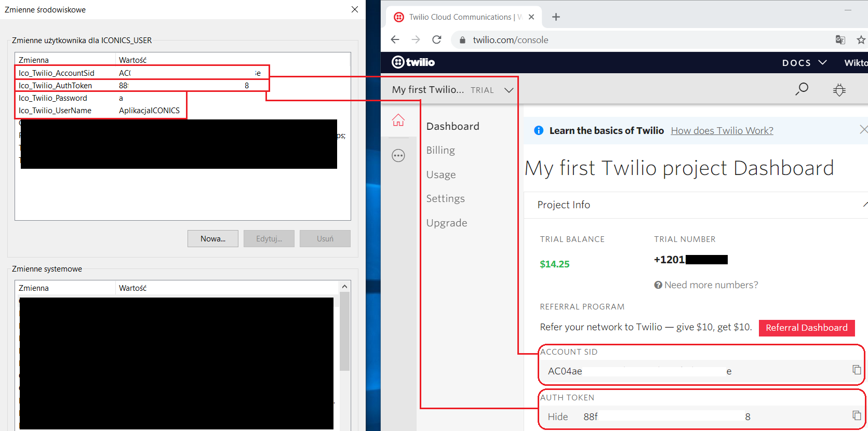Click the $14.25 trial balance amount
Viewport: 868px width, 431px height.
coord(554,264)
